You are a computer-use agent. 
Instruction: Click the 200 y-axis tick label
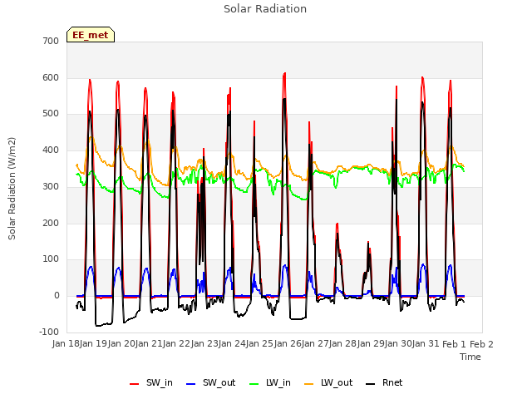pyautogui.click(x=51, y=224)
